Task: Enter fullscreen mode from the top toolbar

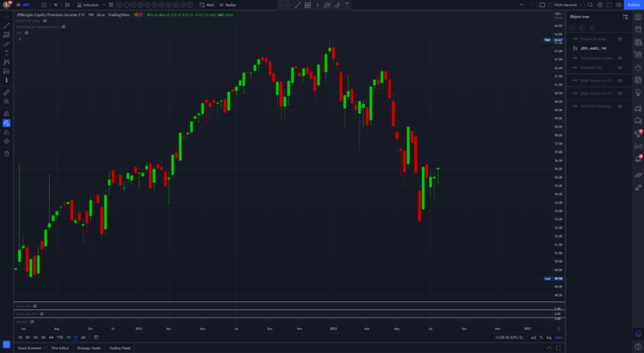Action: click(x=610, y=5)
